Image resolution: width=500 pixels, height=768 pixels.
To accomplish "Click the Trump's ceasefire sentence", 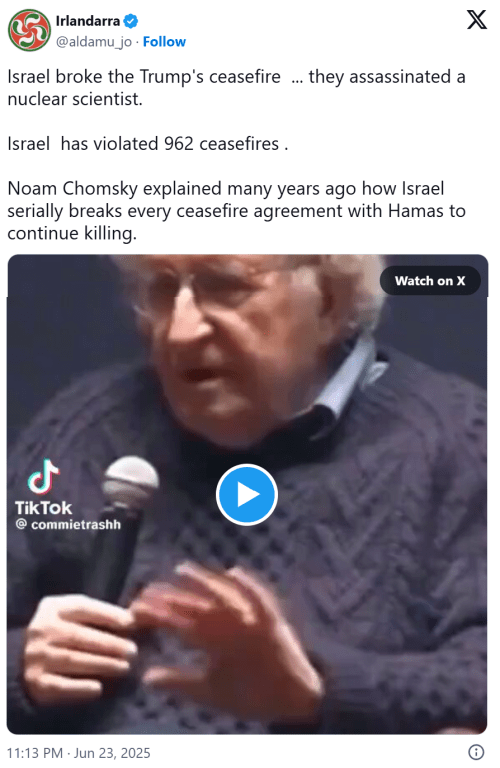I will click(x=236, y=88).
